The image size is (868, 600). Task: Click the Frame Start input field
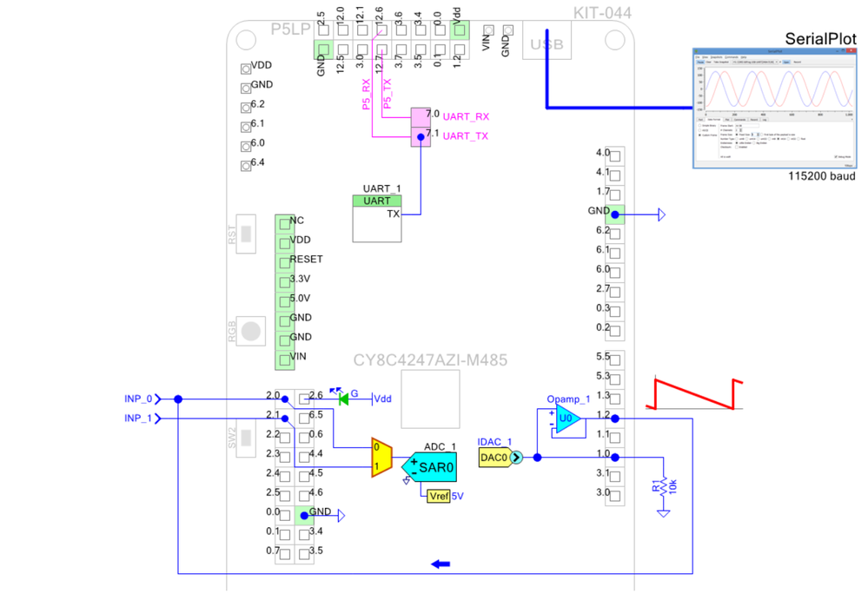pos(746,125)
